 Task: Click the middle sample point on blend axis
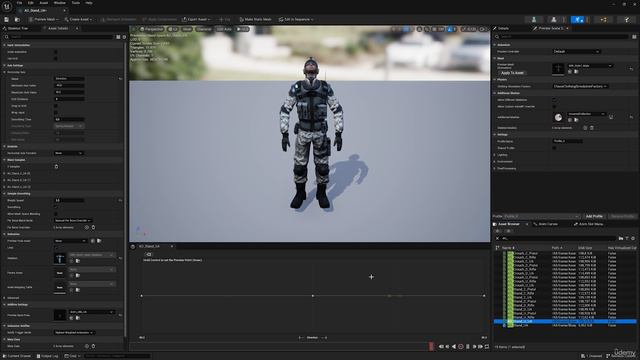[x=313, y=296]
